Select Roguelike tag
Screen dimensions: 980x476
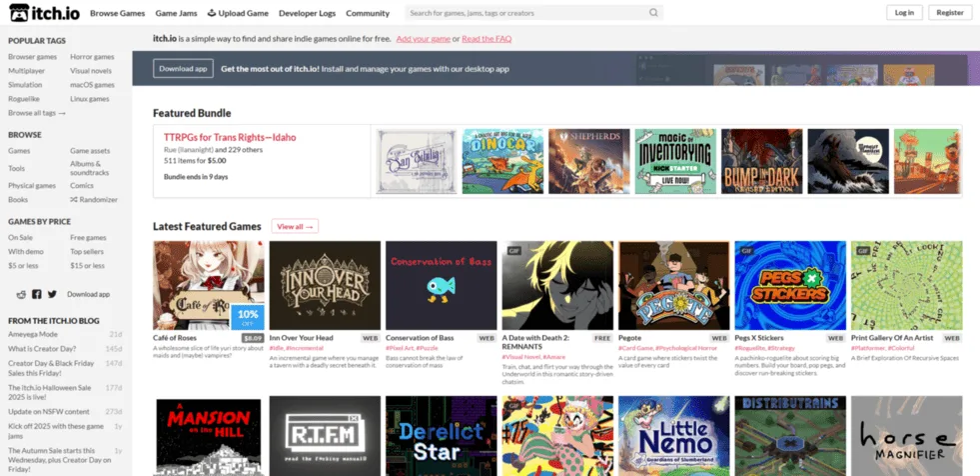(24, 99)
